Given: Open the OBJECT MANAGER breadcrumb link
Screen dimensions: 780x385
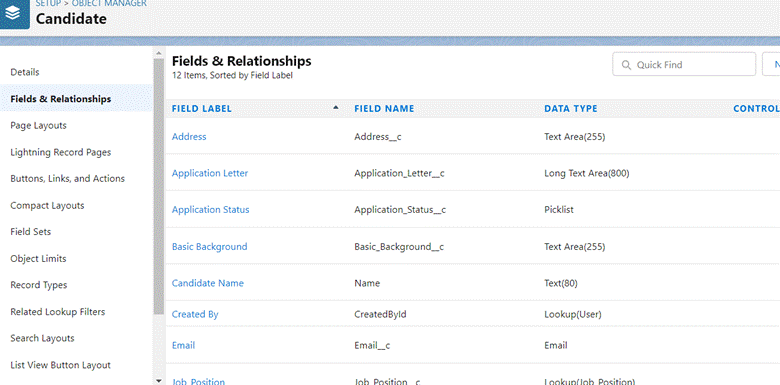Looking at the screenshot, I should pyautogui.click(x=109, y=3).
